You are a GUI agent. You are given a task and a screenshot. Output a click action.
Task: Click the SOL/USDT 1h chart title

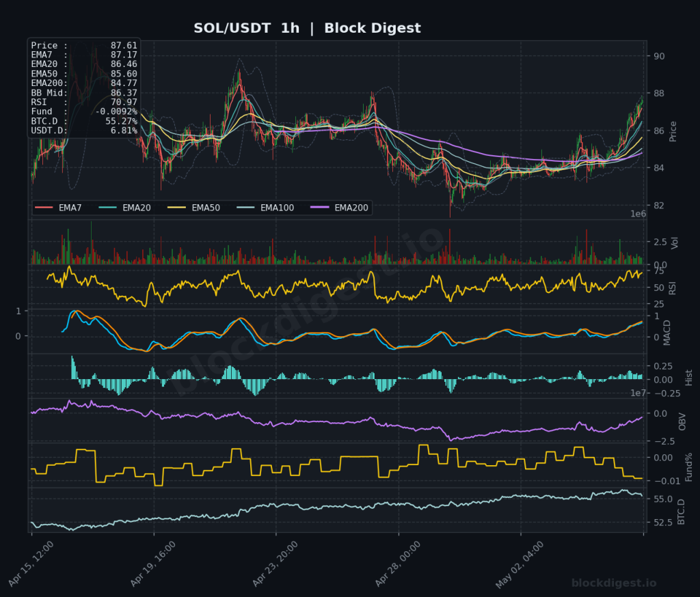pos(307,28)
